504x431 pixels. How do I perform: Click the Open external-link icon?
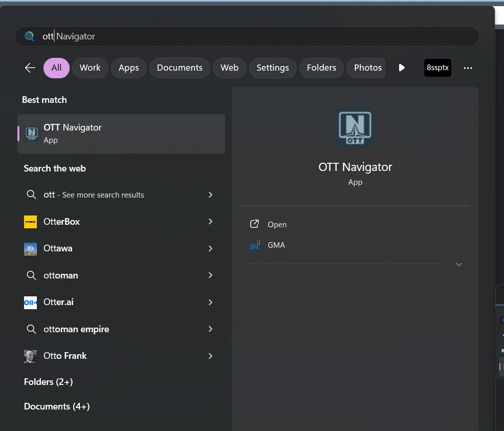(x=254, y=224)
